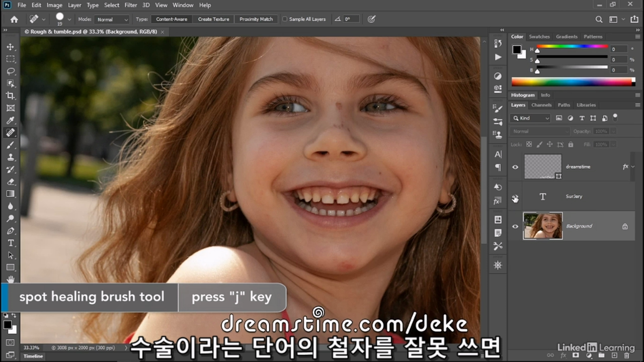This screenshot has width=644, height=362.
Task: Click the create new layer icon
Action: pos(614,355)
